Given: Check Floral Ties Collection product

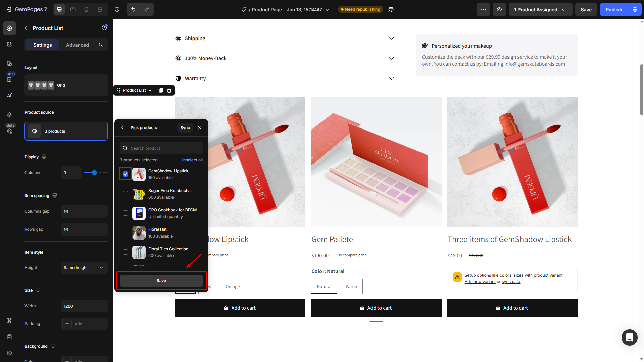Looking at the screenshot, I should [x=126, y=252].
